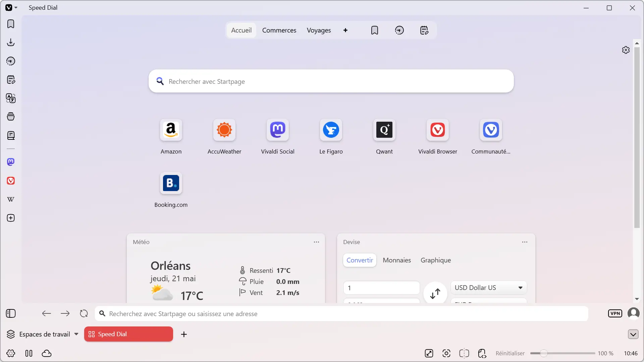Click the capture page screenshot icon
The image size is (644, 362).
click(x=446, y=353)
